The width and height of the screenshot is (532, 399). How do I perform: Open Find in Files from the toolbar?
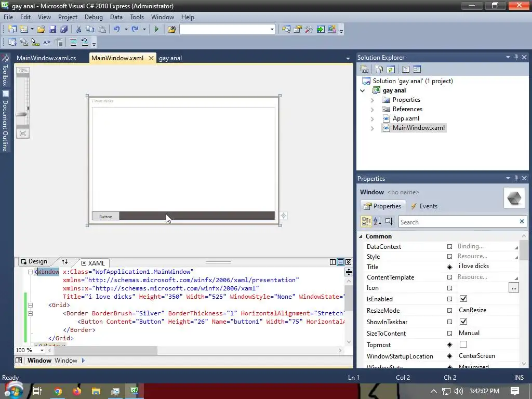click(x=171, y=30)
